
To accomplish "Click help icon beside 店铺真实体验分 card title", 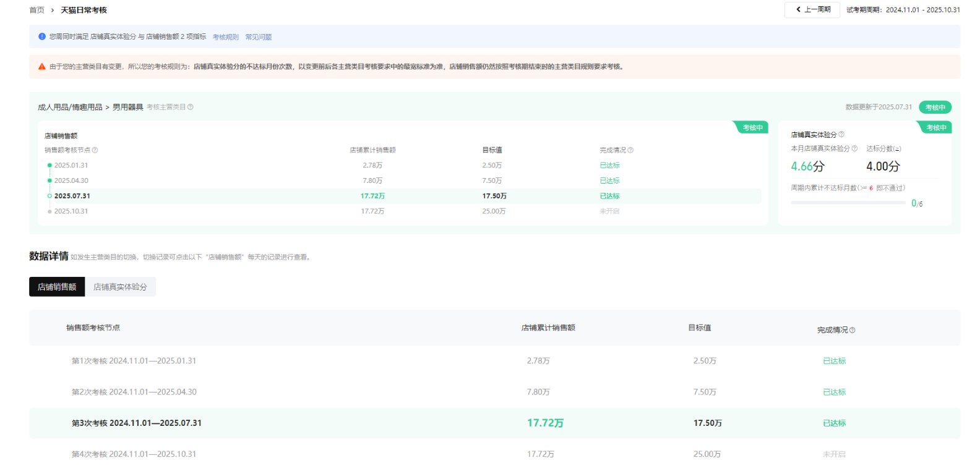I will [x=841, y=134].
